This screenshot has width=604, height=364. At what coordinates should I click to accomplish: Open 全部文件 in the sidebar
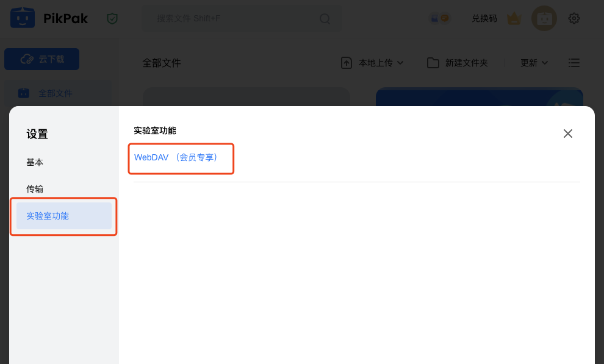(55, 93)
